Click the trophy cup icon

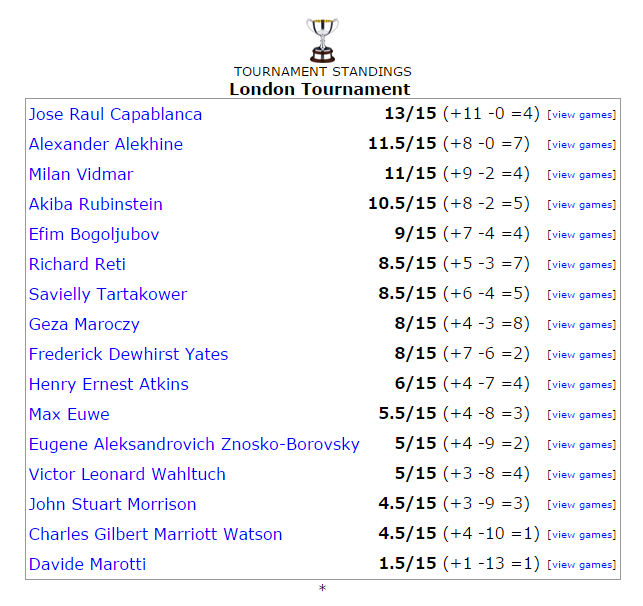pos(322,40)
